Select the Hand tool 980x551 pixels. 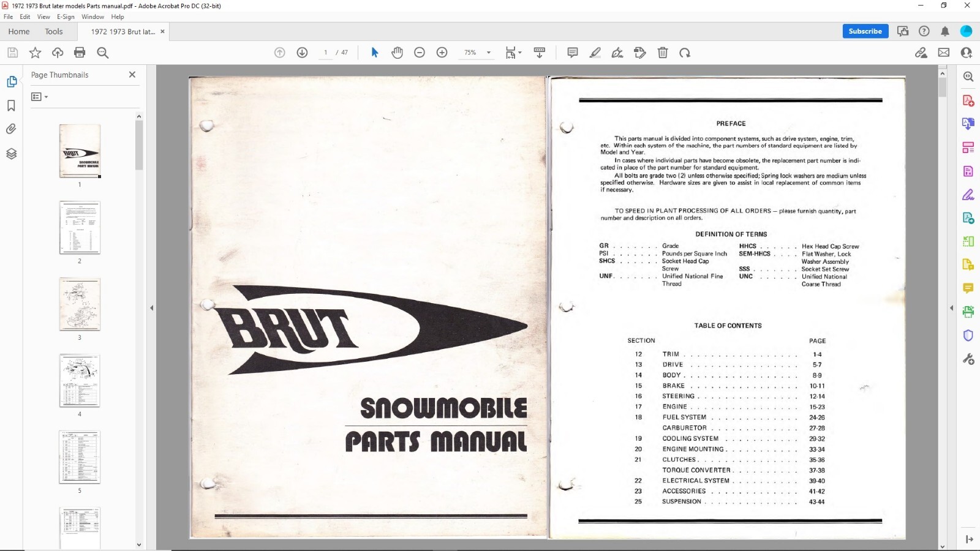click(x=397, y=53)
